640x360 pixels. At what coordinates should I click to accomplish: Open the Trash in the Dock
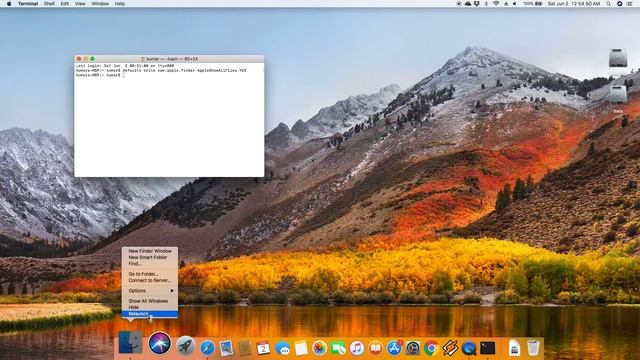533,348
